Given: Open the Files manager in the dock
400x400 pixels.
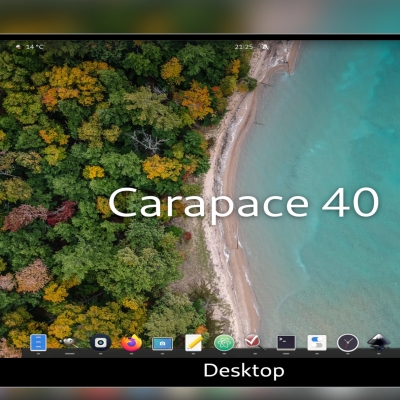Looking at the screenshot, I should (x=38, y=343).
